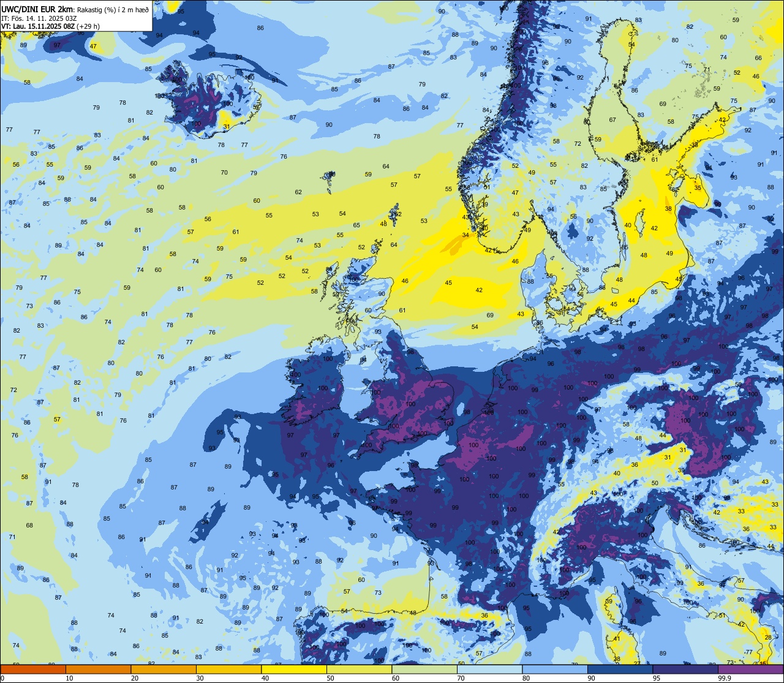The width and height of the screenshot is (784, 683).
Task: Click the dark orange 0–10 legend segment
Action: coord(33,669)
